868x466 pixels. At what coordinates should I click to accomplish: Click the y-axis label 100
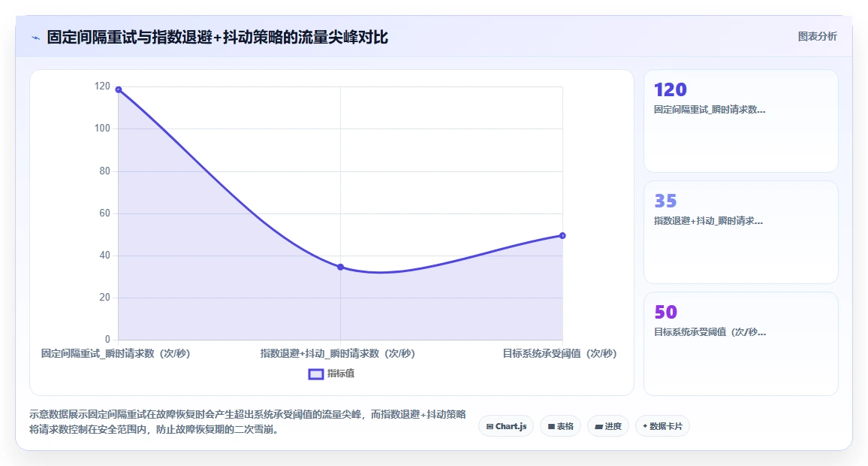102,129
